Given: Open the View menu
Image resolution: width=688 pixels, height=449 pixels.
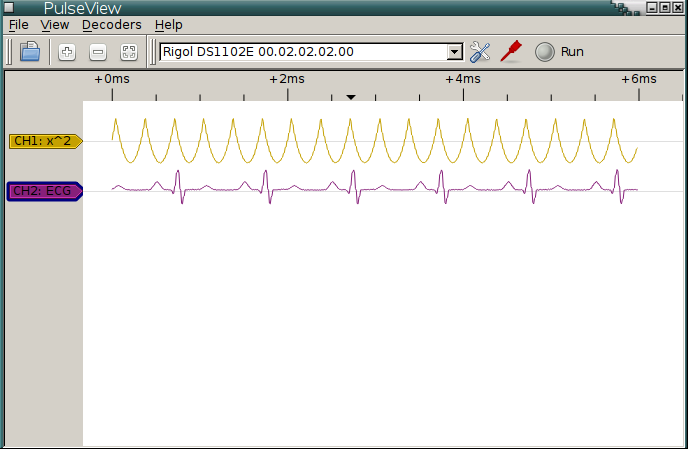Looking at the screenshot, I should (55, 24).
